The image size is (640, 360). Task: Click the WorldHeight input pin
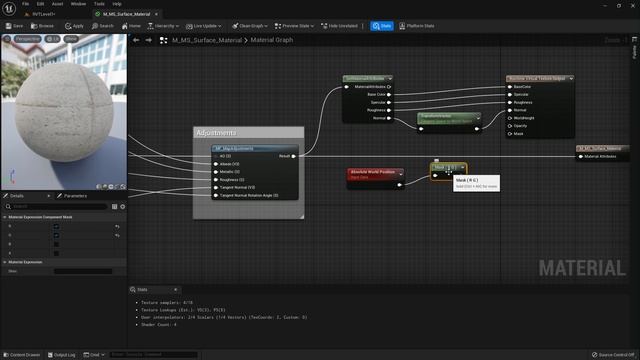[x=510, y=118]
